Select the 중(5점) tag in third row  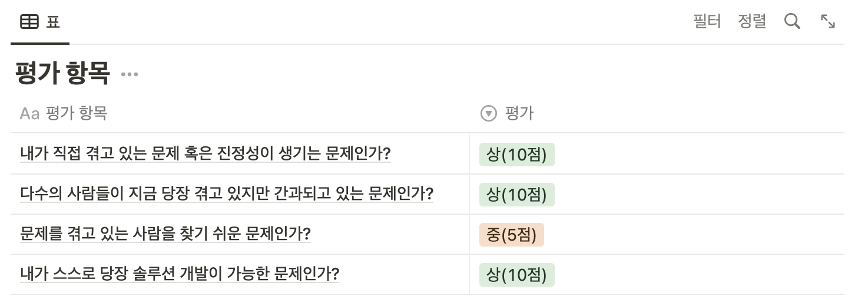point(512,235)
